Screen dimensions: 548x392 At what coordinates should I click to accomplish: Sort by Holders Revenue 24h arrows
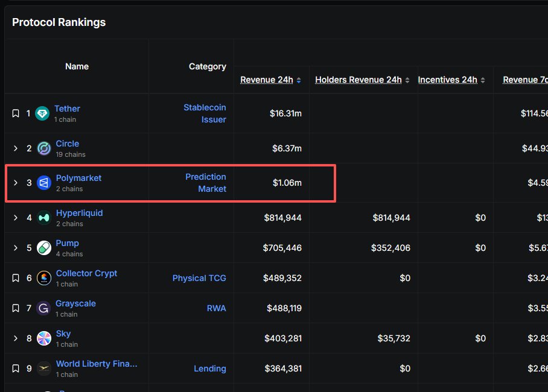[407, 80]
